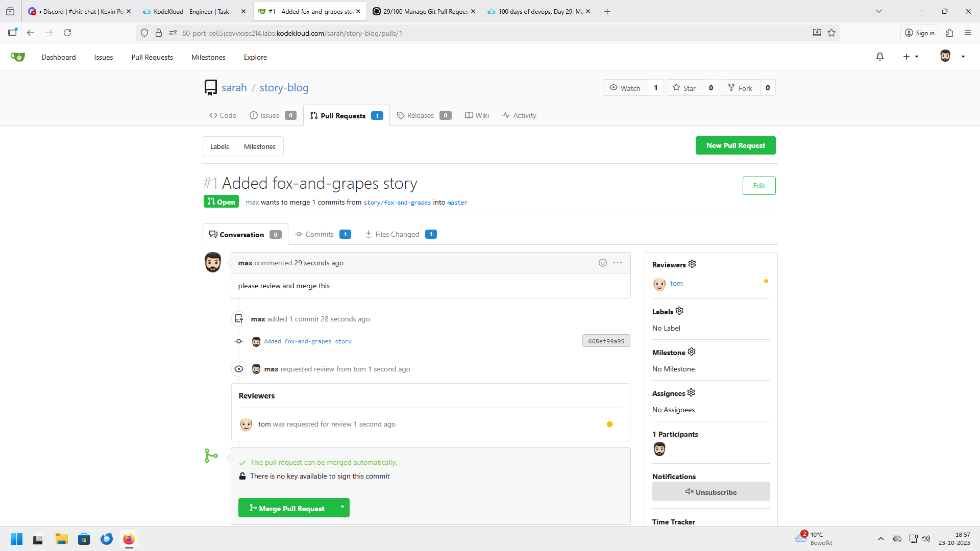Viewport: 980px width, 551px height.
Task: Open the comment's three-dots menu
Action: coord(618,263)
